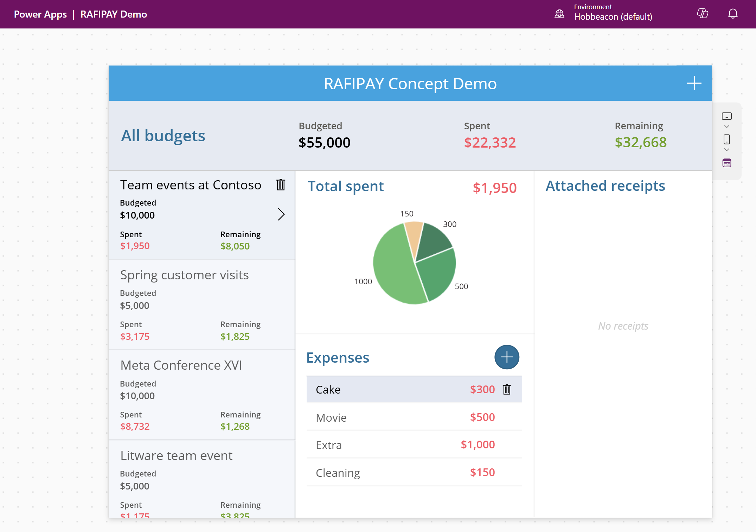Select the Extra expense row
This screenshot has width=756, height=532.
point(414,445)
